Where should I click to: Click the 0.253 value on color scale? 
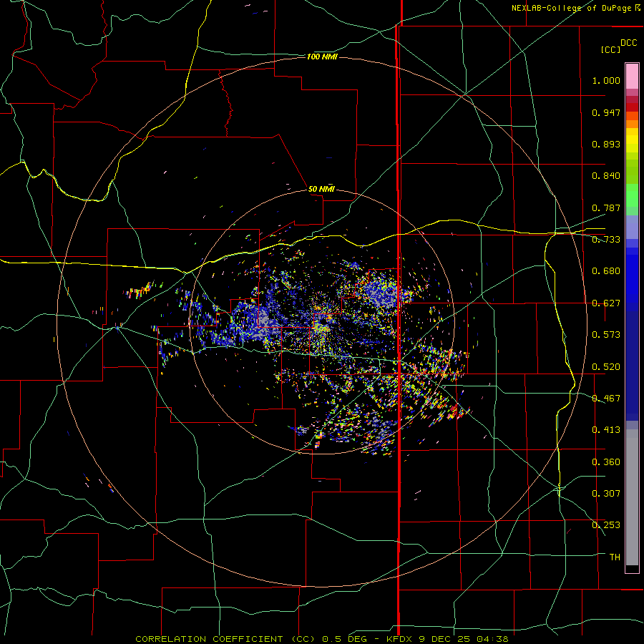pyautogui.click(x=606, y=525)
